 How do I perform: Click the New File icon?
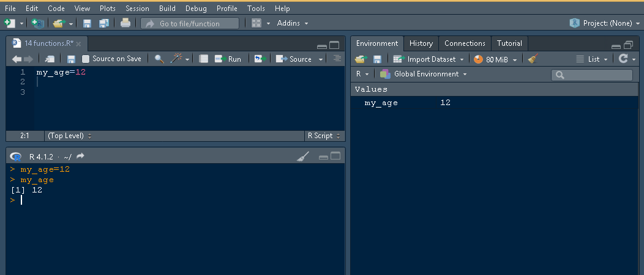coord(9,23)
